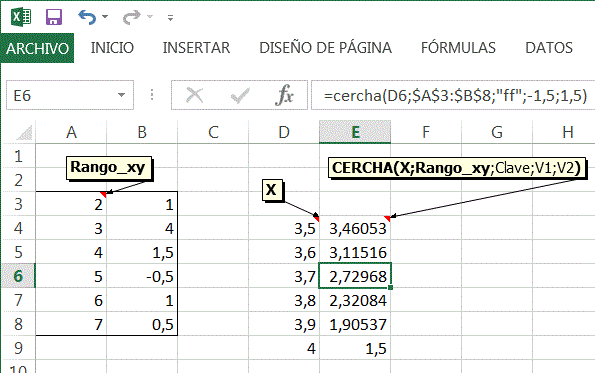The width and height of the screenshot is (595, 373).
Task: Open Insert Function with the fx icon
Action: click(x=285, y=95)
